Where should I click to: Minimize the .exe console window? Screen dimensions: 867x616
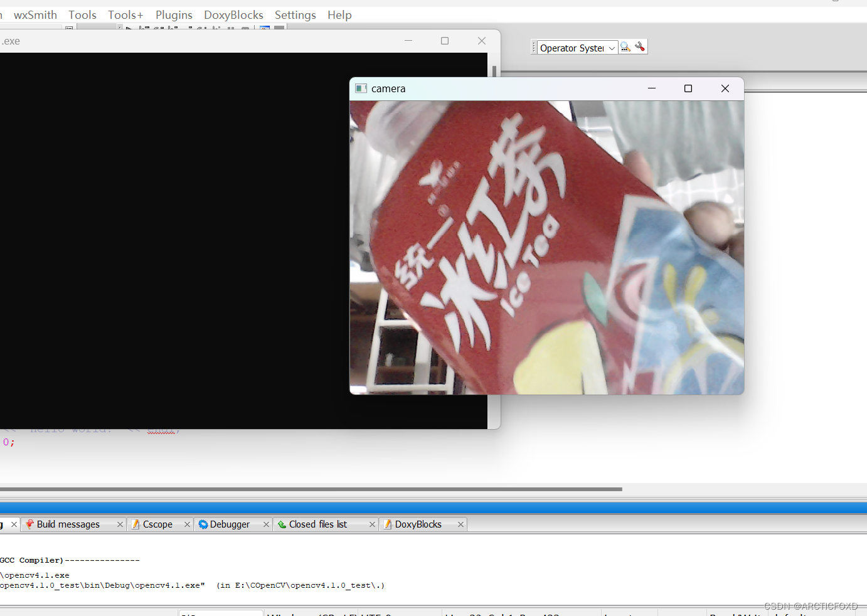pos(408,41)
